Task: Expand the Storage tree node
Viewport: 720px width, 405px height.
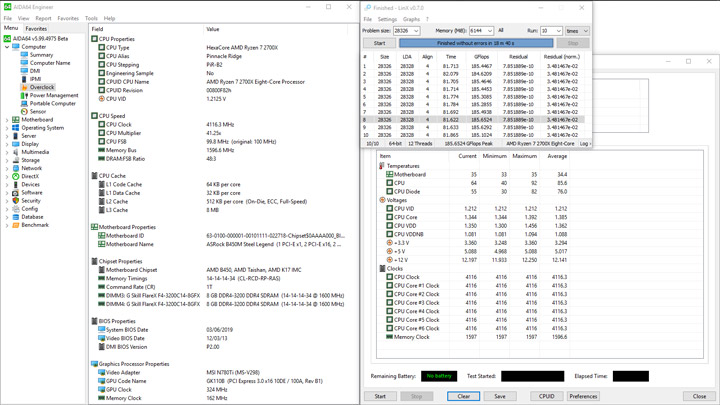Action: point(7,160)
